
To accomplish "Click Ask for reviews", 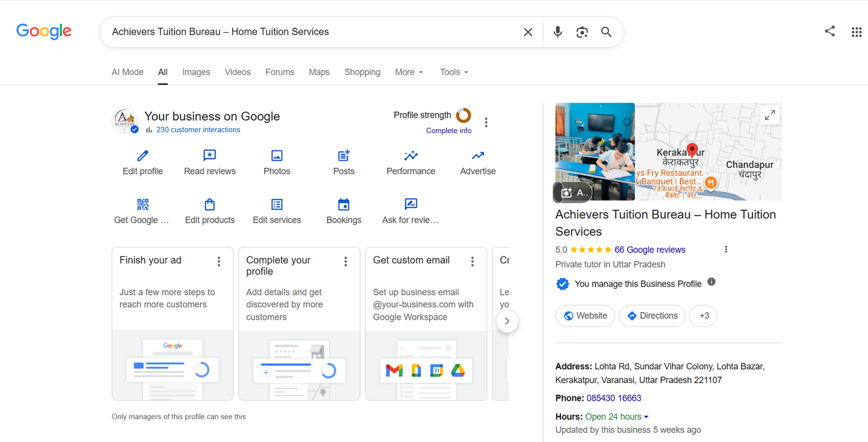I will pos(411,212).
